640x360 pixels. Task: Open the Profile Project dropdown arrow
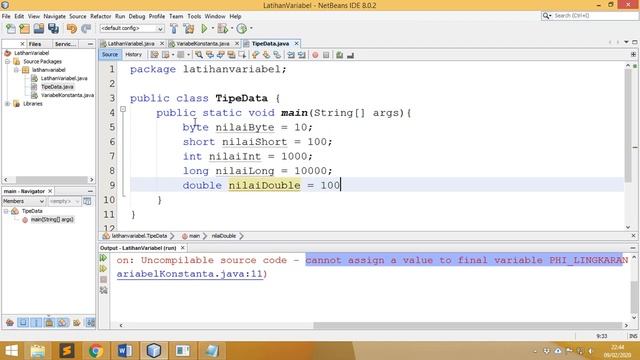coord(251,29)
